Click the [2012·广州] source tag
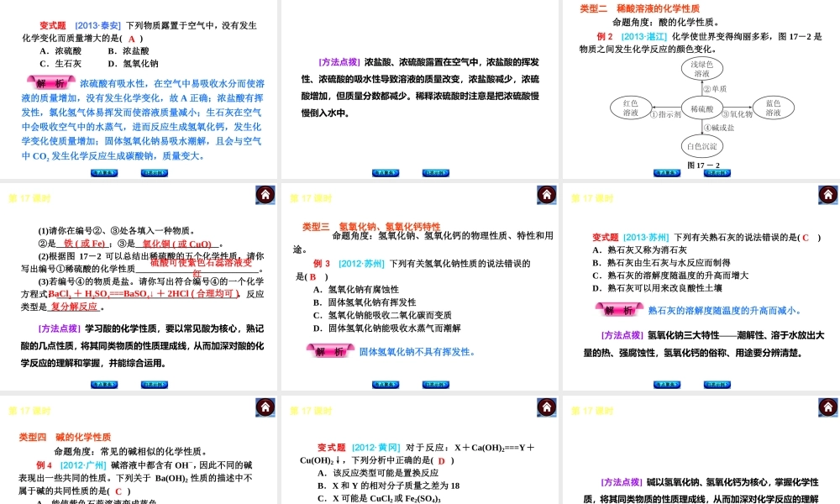 point(83,465)
